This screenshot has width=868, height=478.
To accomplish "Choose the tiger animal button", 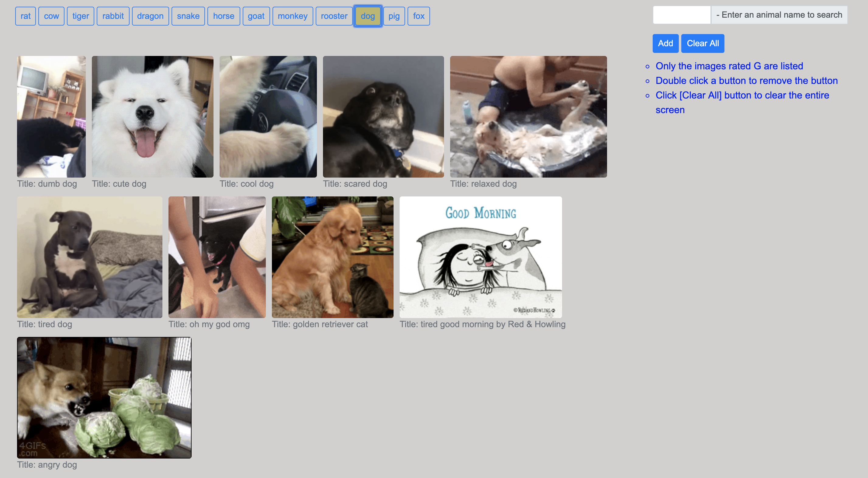I will coord(80,16).
